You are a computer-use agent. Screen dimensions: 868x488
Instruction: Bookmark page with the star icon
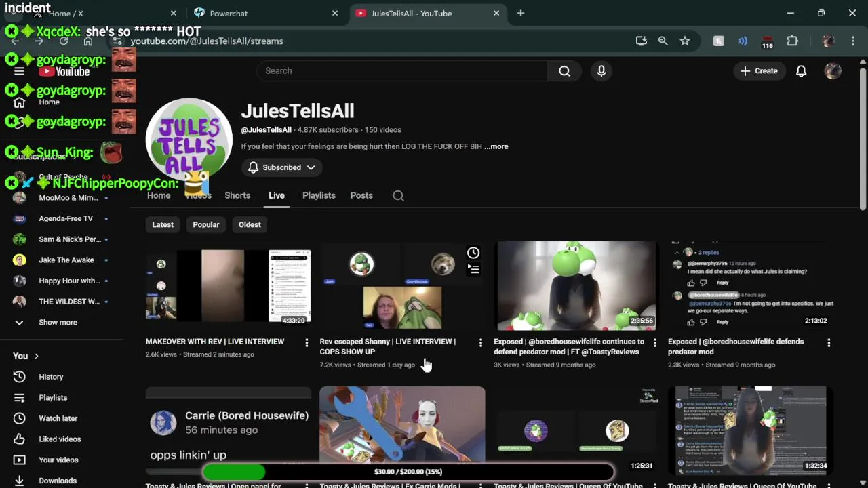[x=685, y=41]
